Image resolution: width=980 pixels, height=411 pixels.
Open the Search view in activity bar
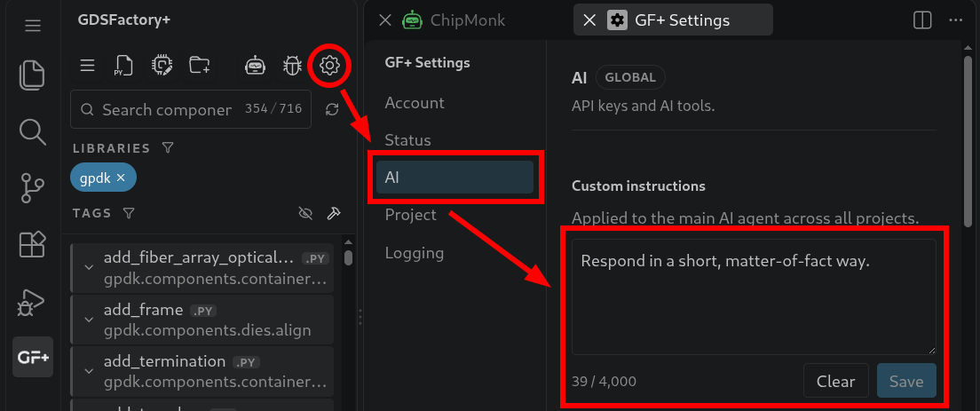(33, 131)
